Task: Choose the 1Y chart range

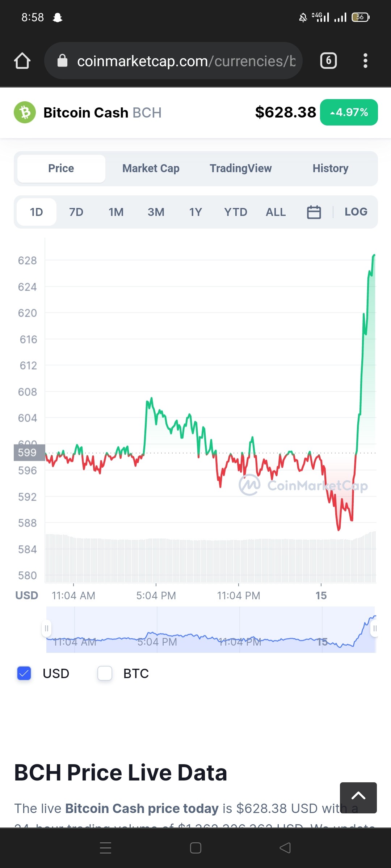Action: click(195, 212)
